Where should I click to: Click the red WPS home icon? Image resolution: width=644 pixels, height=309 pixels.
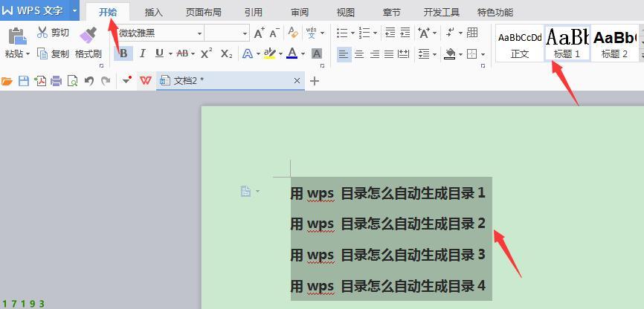[x=146, y=81]
